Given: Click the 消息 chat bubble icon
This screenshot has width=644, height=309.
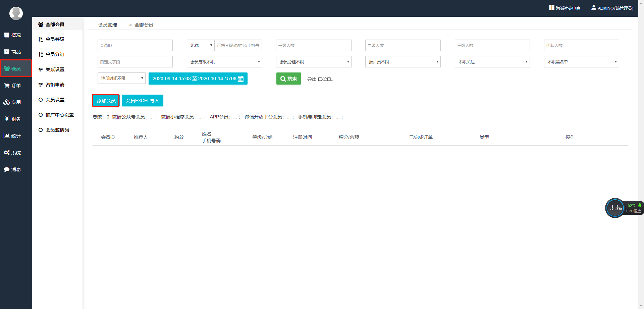Looking at the screenshot, I should coord(7,169).
